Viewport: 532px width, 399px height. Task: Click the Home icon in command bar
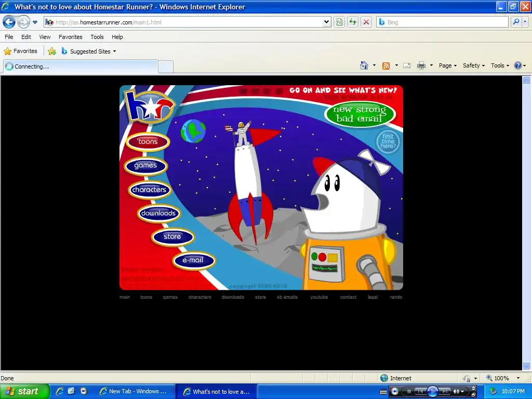click(x=364, y=65)
